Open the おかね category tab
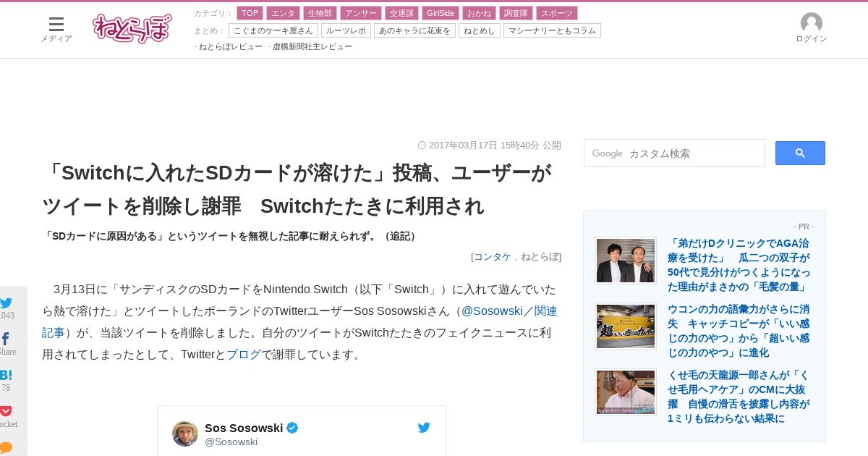 click(479, 13)
